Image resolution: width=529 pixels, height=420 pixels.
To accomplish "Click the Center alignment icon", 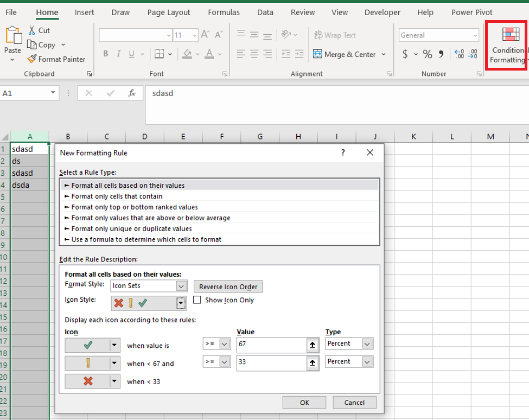I will tap(254, 54).
